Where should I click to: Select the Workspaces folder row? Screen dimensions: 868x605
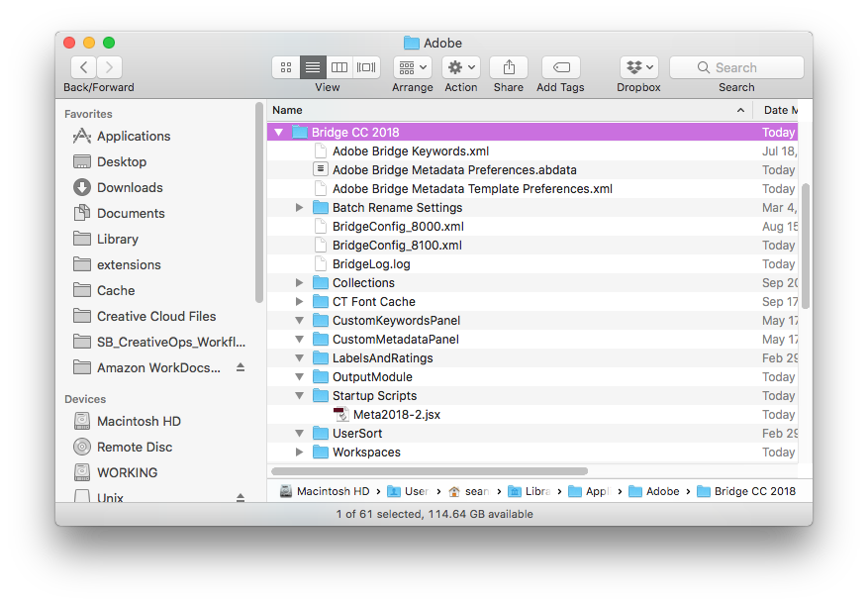531,453
